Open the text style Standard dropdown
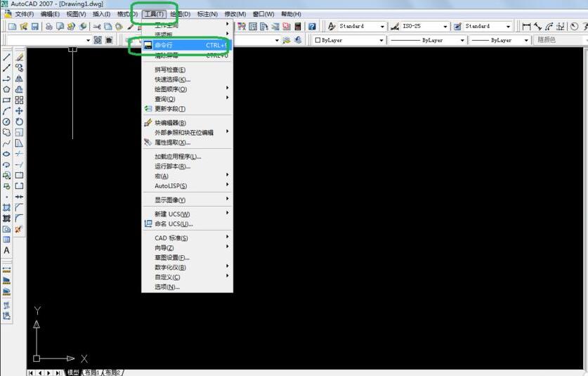 pyautogui.click(x=382, y=26)
